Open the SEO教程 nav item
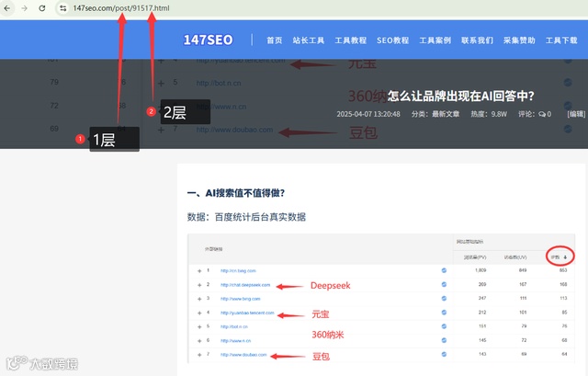 point(392,40)
